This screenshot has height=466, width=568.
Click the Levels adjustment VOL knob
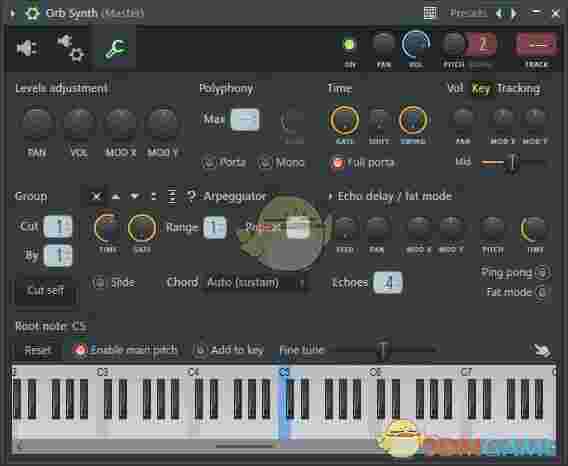click(x=79, y=123)
